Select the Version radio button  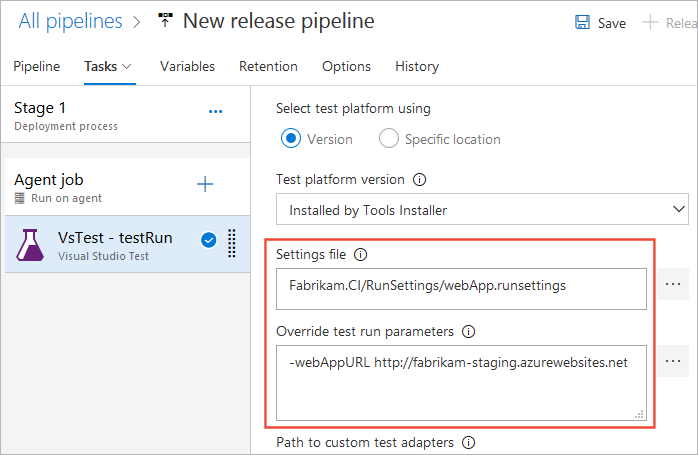291,139
